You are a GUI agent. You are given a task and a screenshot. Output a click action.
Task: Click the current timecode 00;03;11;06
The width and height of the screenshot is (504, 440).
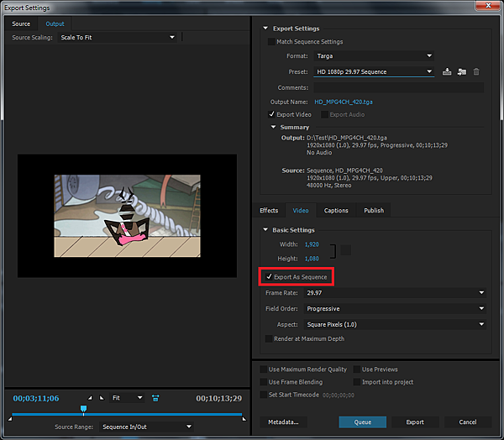[36, 398]
